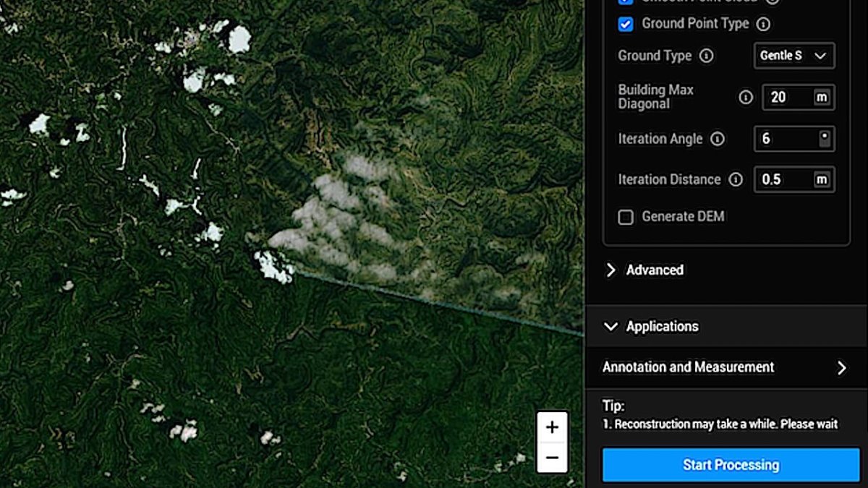Click the "Building Max Diagonal" label
This screenshot has width=868, height=488.
(655, 97)
